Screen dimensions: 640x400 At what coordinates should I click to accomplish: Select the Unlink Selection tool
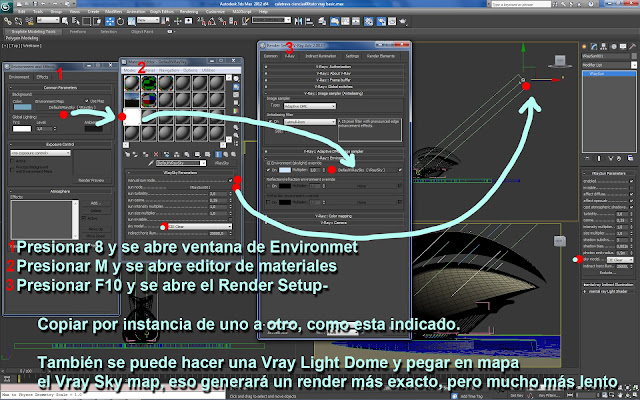pyautogui.click(x=18, y=21)
